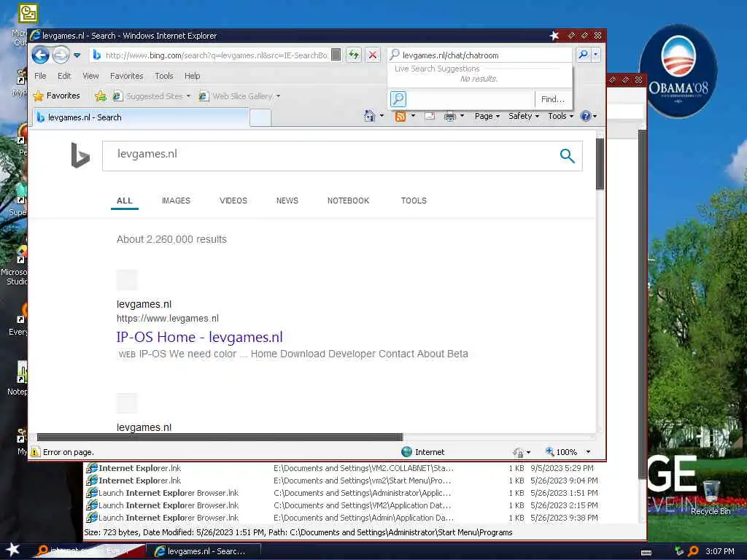Click the New Tab button
The image size is (747, 560).
coord(260,117)
